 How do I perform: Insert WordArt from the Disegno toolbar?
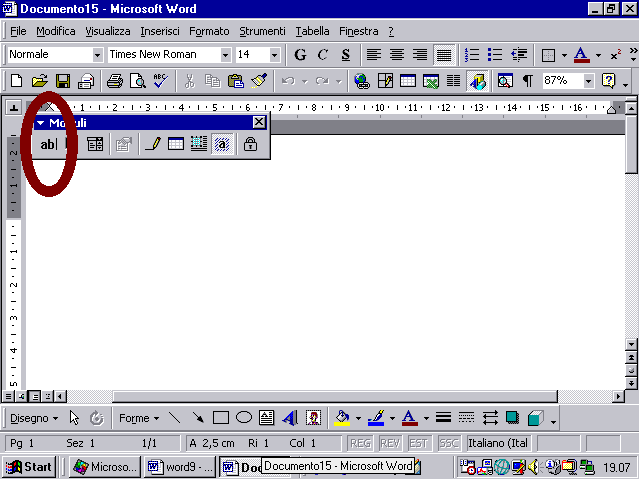290,418
